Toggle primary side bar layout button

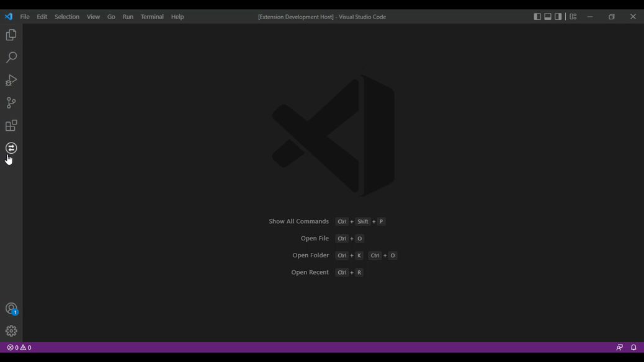537,16
